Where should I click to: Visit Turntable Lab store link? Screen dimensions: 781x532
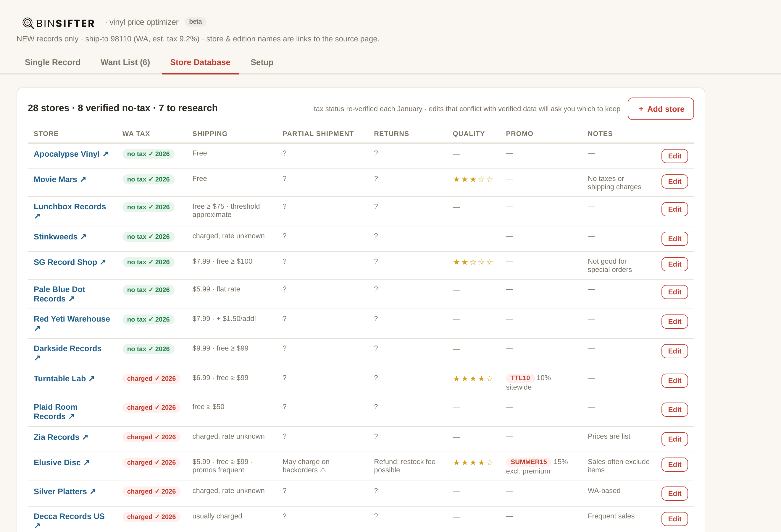click(64, 379)
